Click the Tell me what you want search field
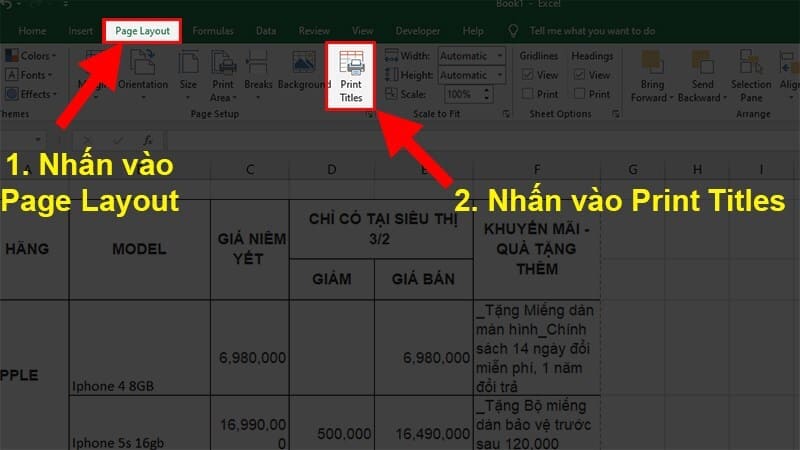This screenshot has height=450, width=800. pyautogui.click(x=592, y=31)
